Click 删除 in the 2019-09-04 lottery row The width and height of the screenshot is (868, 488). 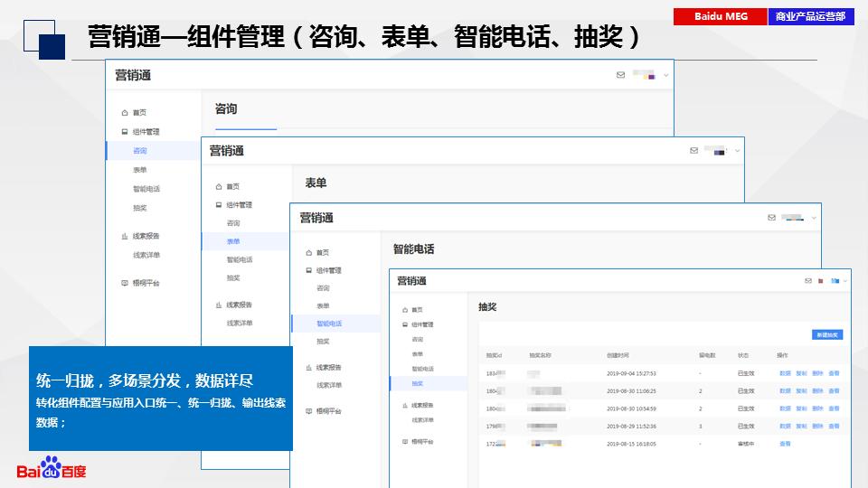[816, 372]
